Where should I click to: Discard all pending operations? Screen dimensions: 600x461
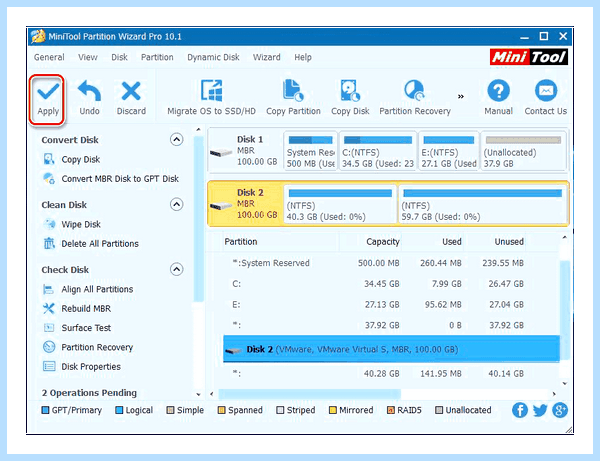point(131,98)
